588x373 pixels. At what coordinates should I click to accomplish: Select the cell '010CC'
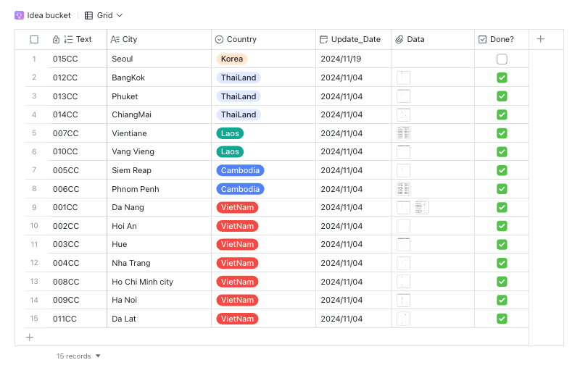click(78, 151)
